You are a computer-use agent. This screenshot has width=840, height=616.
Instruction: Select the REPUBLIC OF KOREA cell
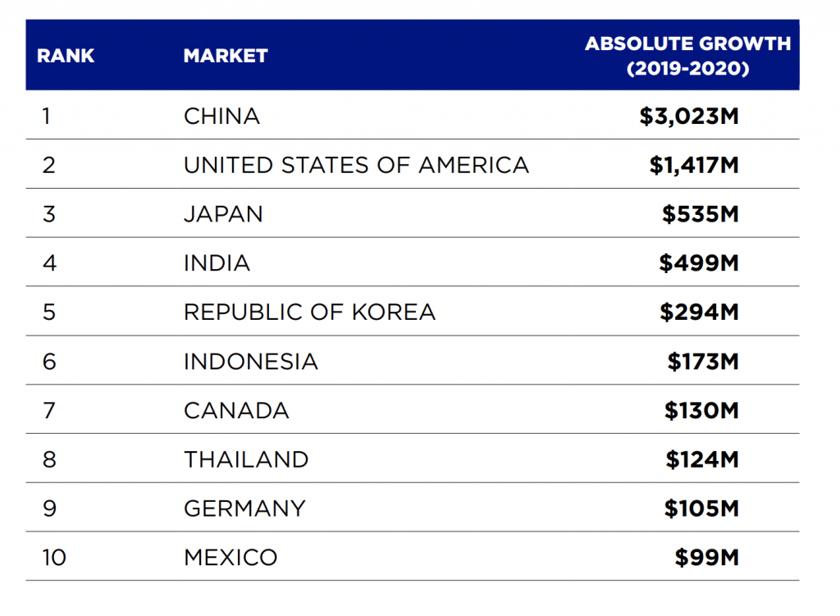point(309,313)
